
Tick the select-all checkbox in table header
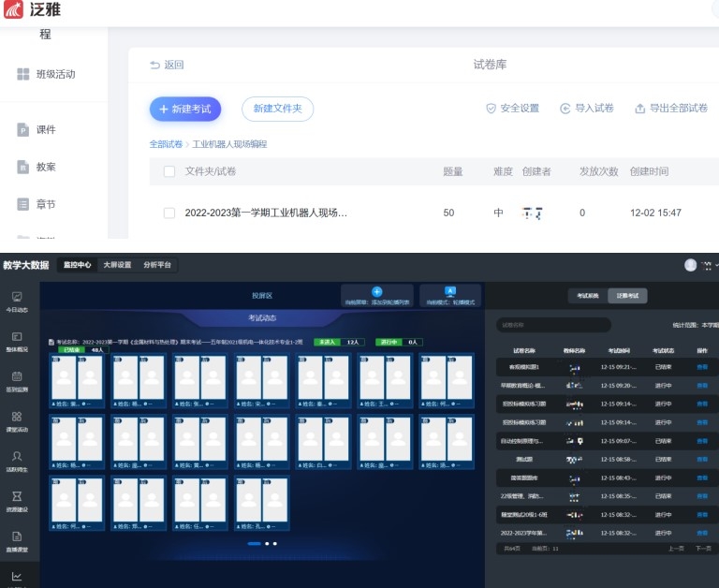click(x=169, y=171)
